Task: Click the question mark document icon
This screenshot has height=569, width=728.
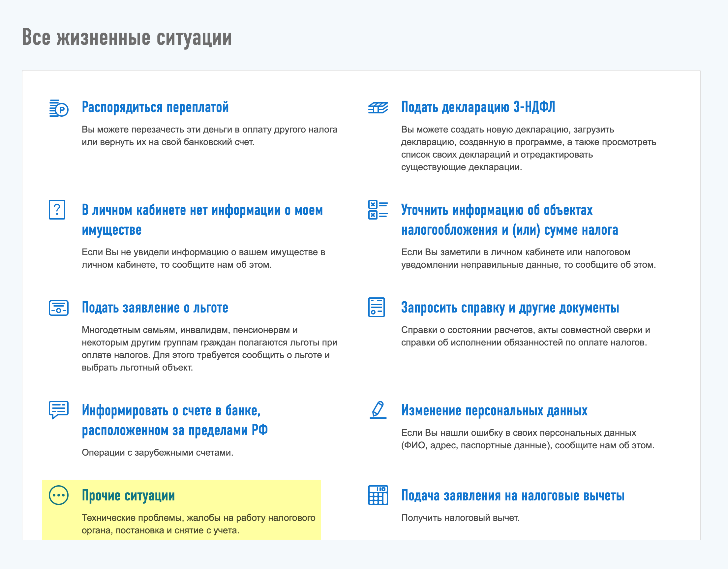Action: [x=57, y=210]
